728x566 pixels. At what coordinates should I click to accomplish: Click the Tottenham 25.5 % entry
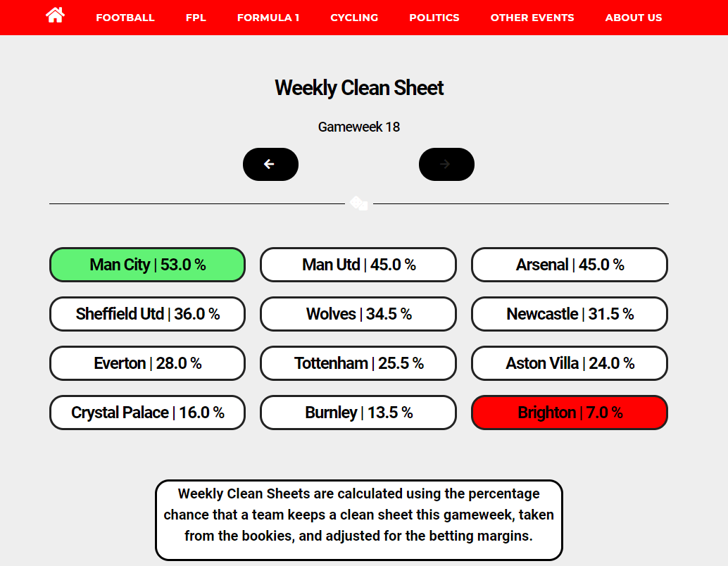point(358,363)
